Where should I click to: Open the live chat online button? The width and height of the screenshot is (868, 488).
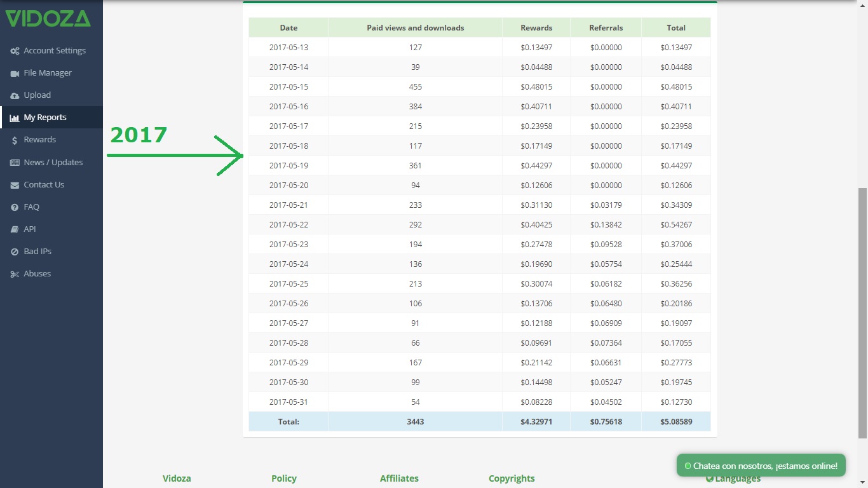pyautogui.click(x=761, y=466)
